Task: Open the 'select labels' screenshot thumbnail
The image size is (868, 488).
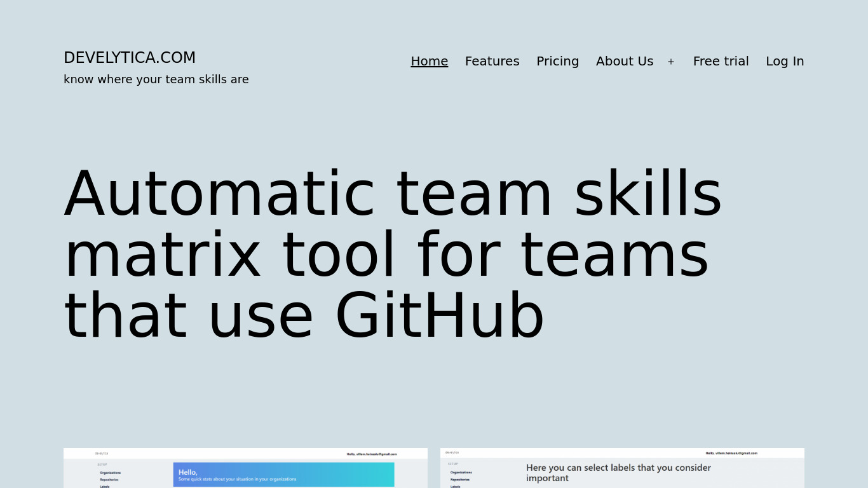Action: [x=622, y=468]
